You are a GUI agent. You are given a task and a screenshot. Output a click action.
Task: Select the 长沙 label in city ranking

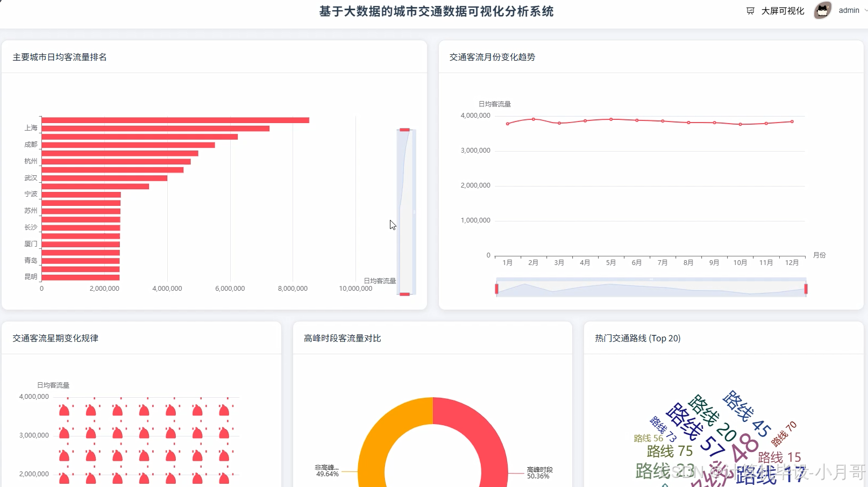pos(31,227)
